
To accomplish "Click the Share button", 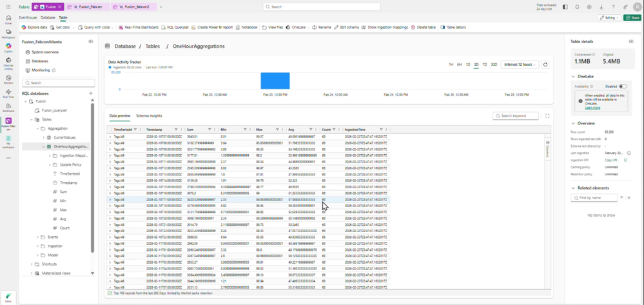I will [632, 17].
